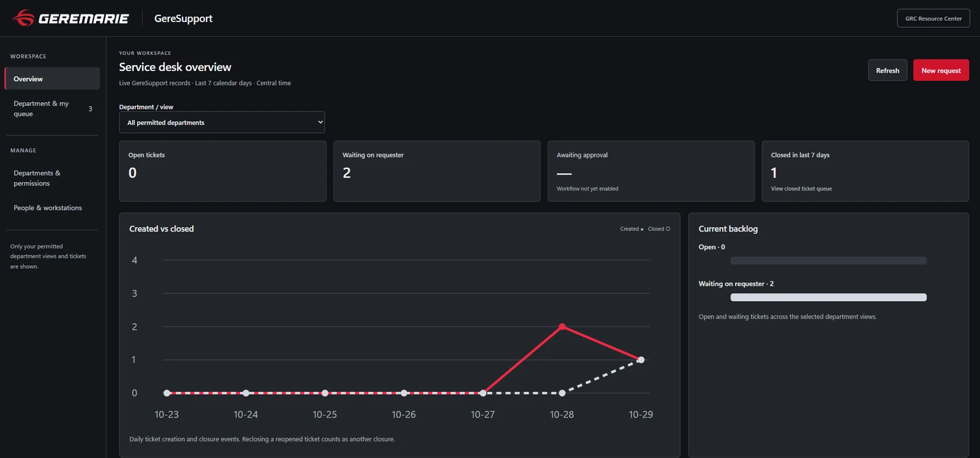
Task: Open the Department / view dropdown
Action: pos(222,122)
